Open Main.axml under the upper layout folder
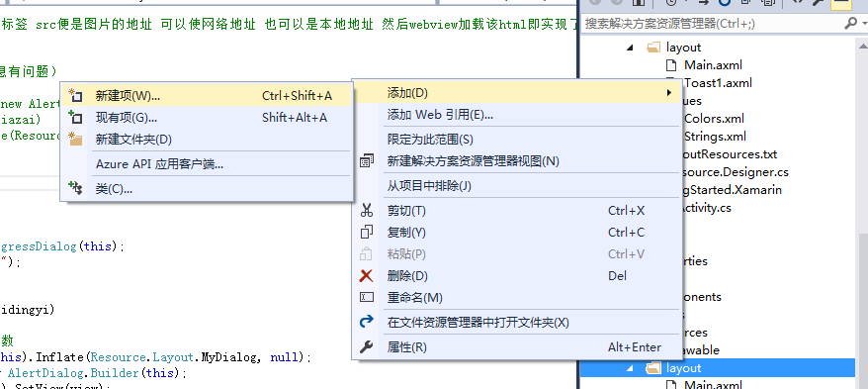This screenshot has width=868, height=389. click(x=713, y=65)
